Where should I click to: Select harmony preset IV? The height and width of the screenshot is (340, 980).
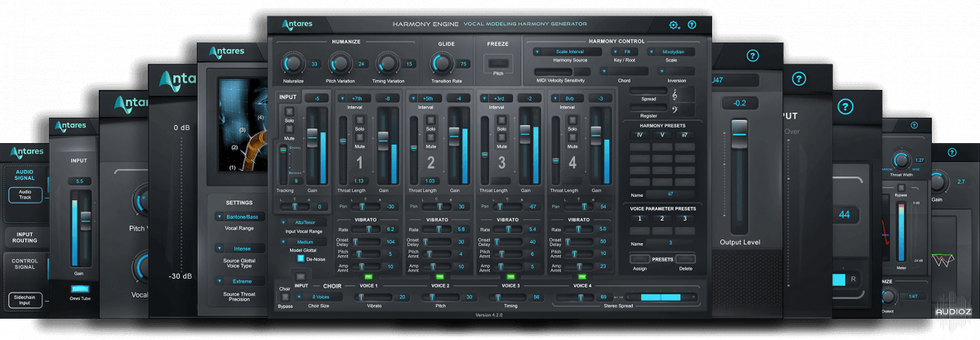pos(639,133)
